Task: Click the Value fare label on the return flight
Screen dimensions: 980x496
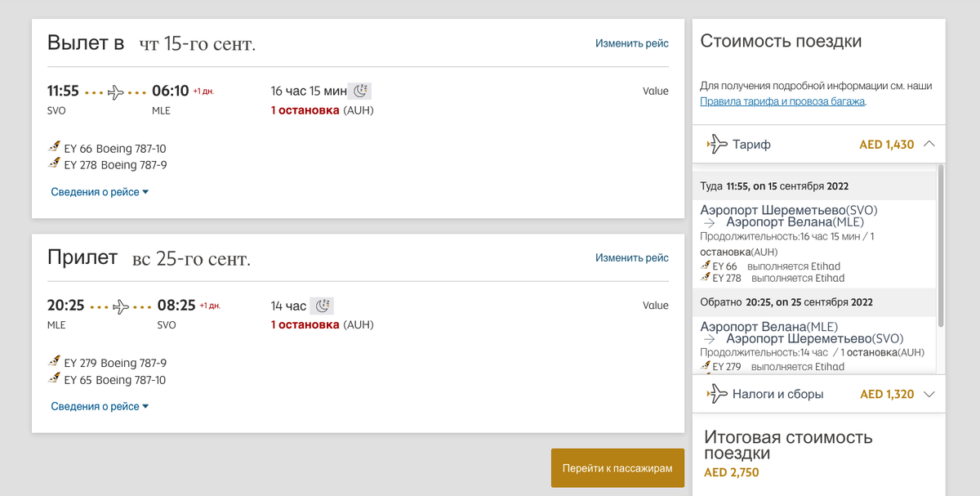Action: click(656, 306)
